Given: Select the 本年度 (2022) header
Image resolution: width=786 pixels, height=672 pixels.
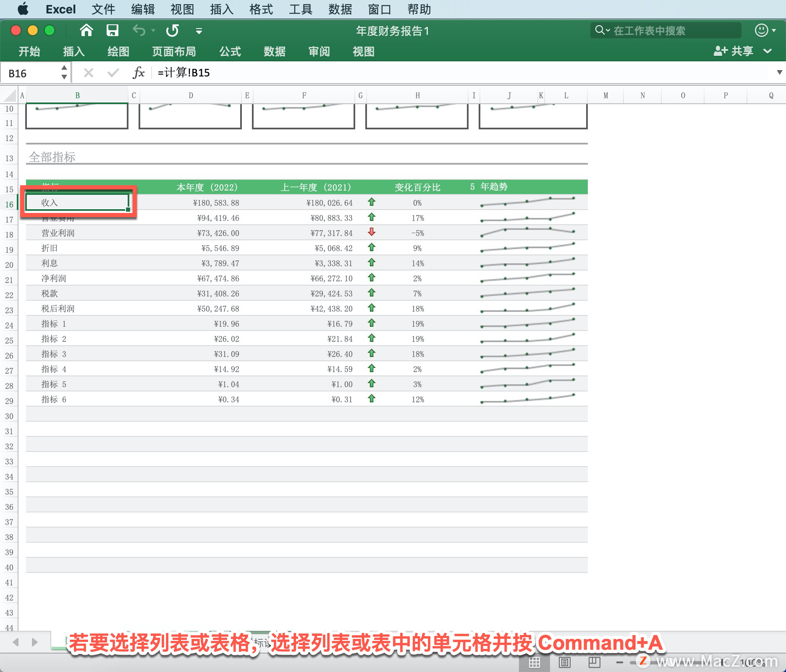Looking at the screenshot, I should (x=207, y=187).
